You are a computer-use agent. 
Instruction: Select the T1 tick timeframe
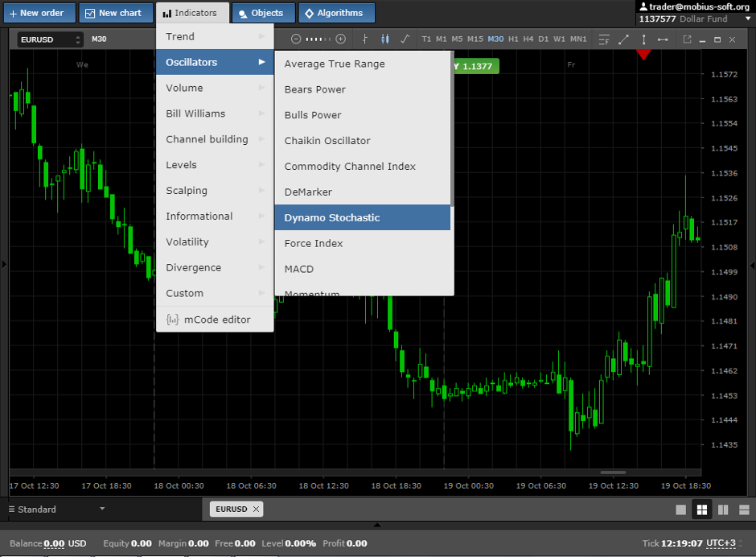click(x=426, y=39)
